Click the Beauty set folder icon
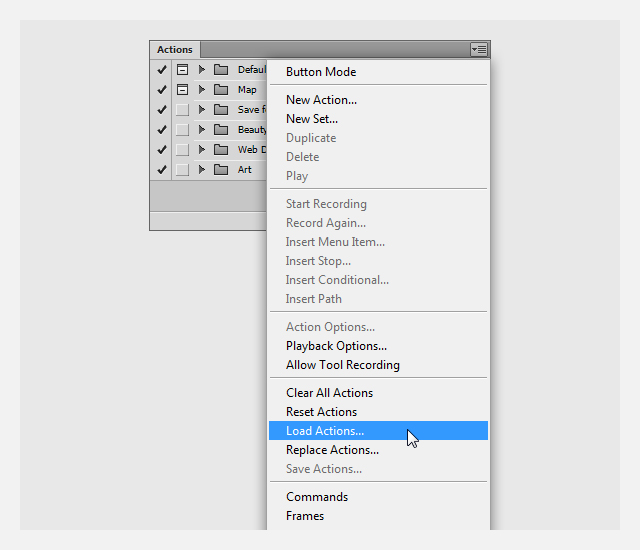This screenshot has height=550, width=640. [221, 129]
